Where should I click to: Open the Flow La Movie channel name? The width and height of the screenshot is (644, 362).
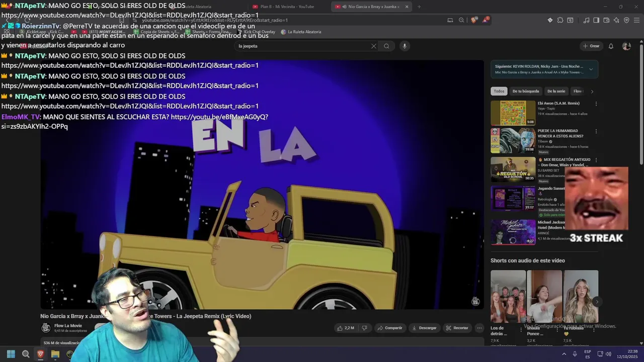[68, 326]
